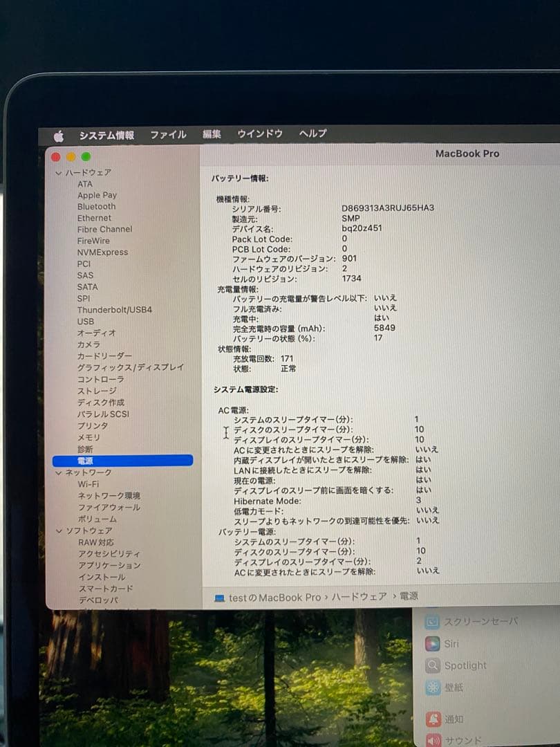Viewport: 560px width, 747px height.
Task: Select Wi-Fi under ネットワーク
Action: point(88,483)
